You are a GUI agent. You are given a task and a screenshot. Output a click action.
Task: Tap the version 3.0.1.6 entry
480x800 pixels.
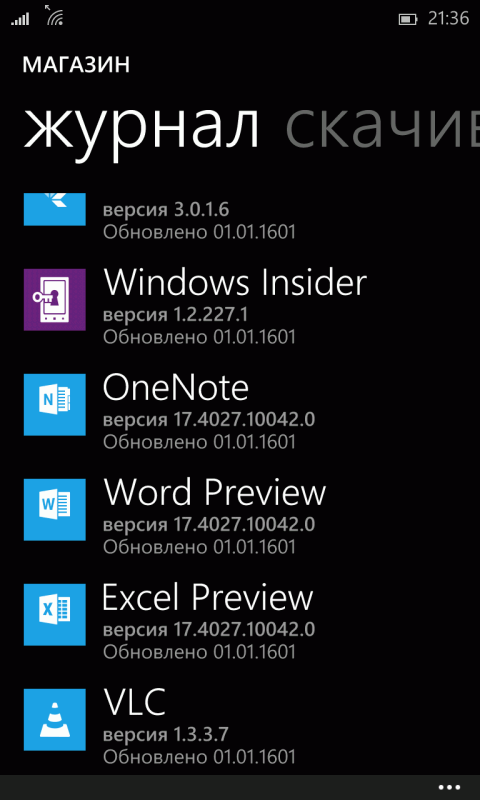[166, 209]
